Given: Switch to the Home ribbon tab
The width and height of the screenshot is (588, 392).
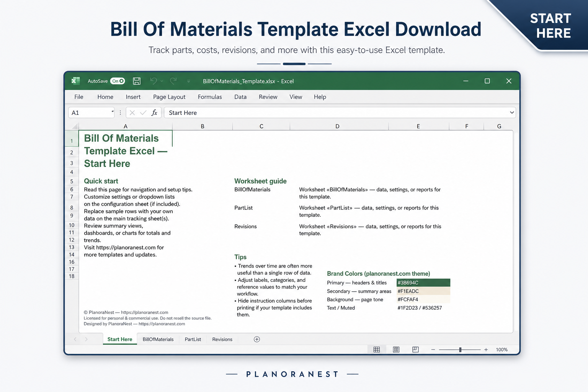Looking at the screenshot, I should coord(105,97).
